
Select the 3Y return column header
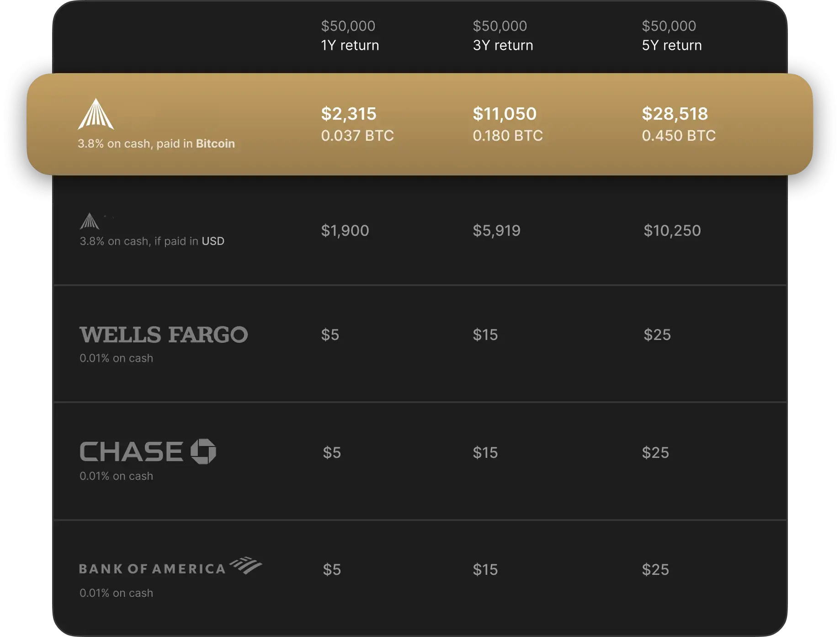[x=503, y=45]
